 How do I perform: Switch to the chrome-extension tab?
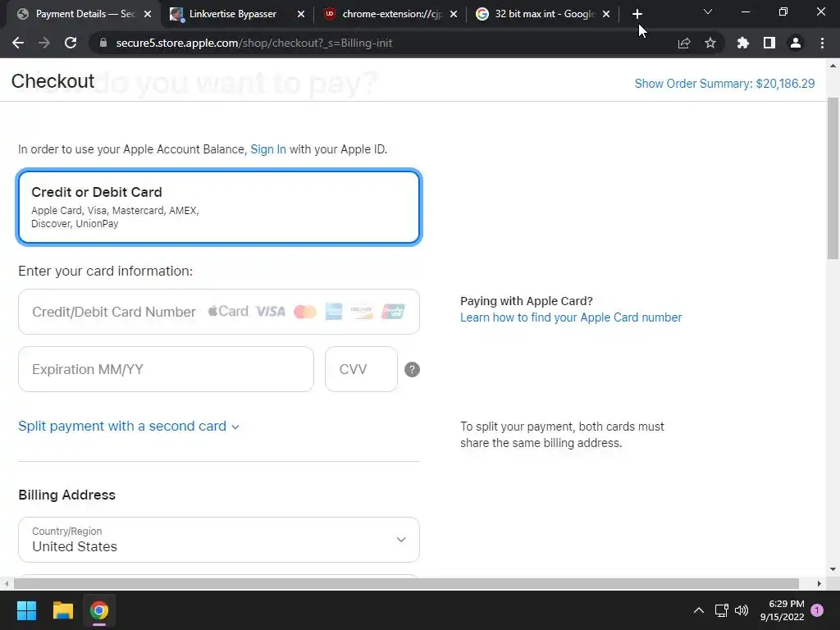pyautogui.click(x=391, y=14)
